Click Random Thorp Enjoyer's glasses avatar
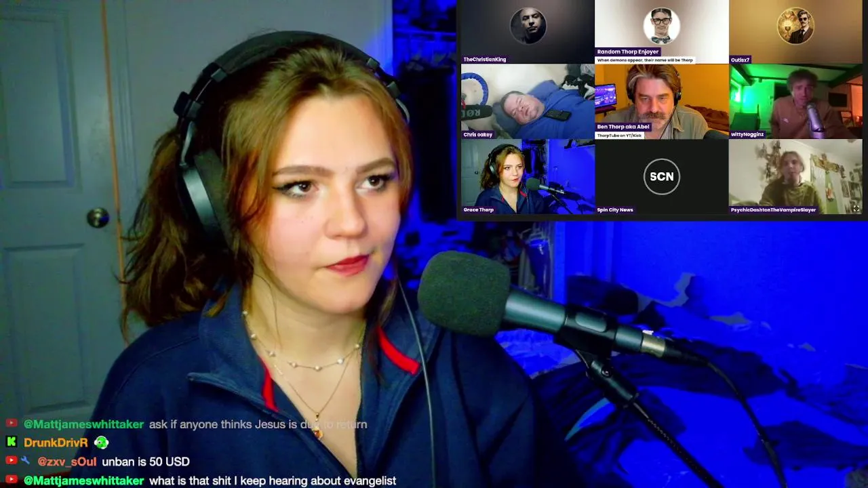 661,26
